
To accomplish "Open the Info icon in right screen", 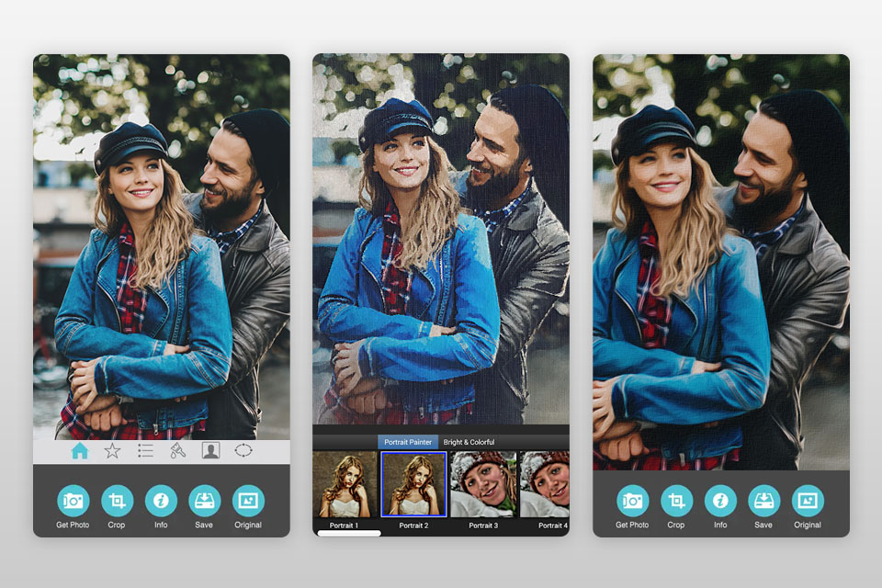I will coord(720,500).
